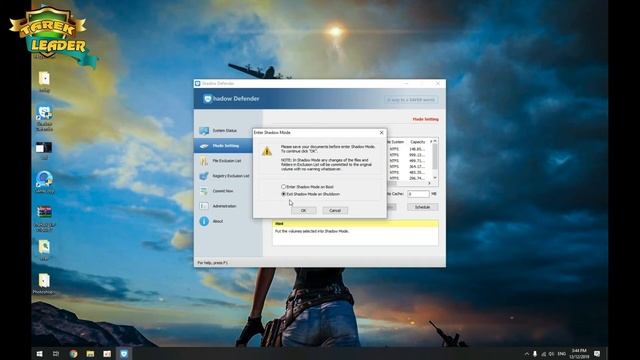Viewport: 640px width, 360px height.
Task: Open the taskbar clock and date
Action: click(x=579, y=353)
